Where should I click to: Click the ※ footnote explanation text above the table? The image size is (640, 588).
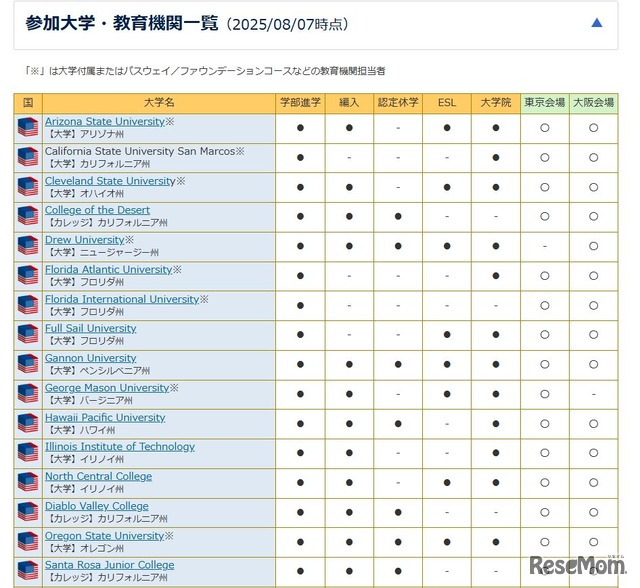click(204, 71)
